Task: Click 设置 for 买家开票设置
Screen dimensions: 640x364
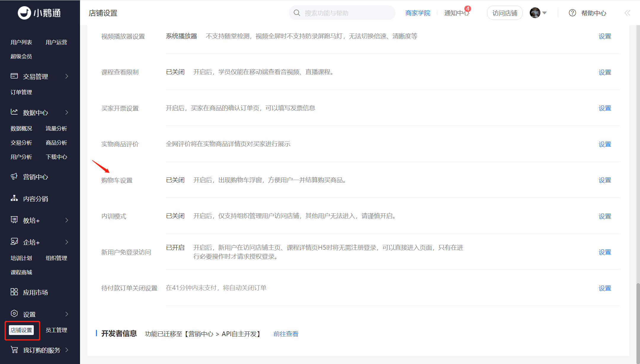Action: (605, 108)
